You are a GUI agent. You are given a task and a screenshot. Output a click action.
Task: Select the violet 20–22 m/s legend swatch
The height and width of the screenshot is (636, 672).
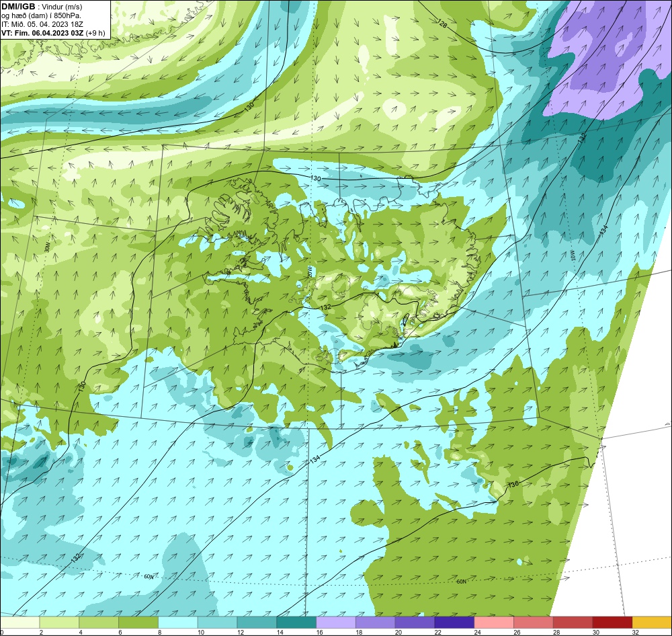click(x=415, y=623)
